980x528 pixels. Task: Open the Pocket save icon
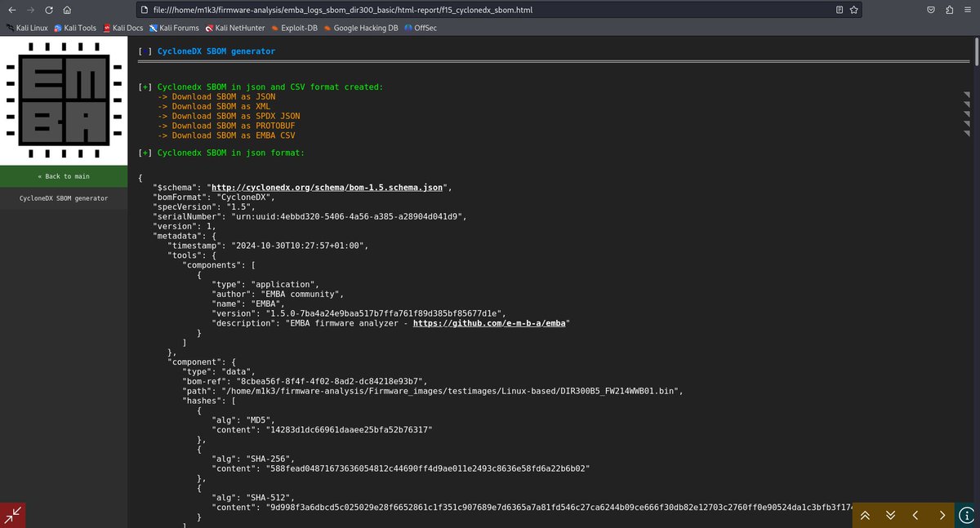click(x=931, y=11)
